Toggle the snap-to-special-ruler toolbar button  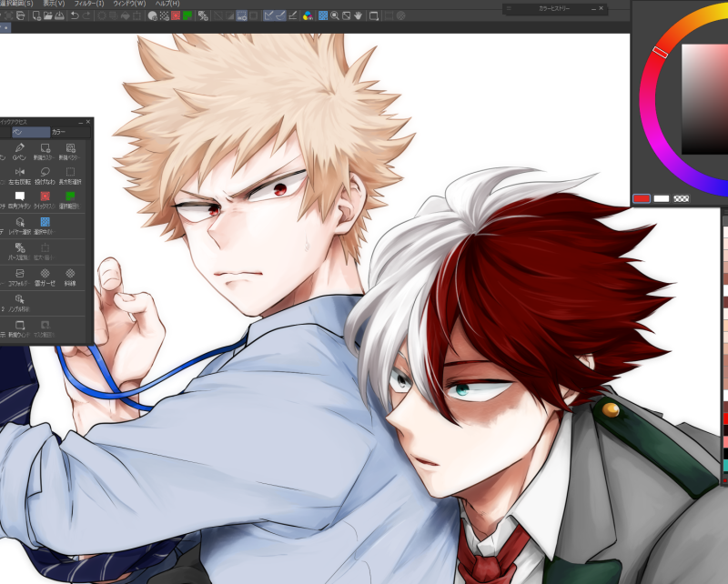280,15
